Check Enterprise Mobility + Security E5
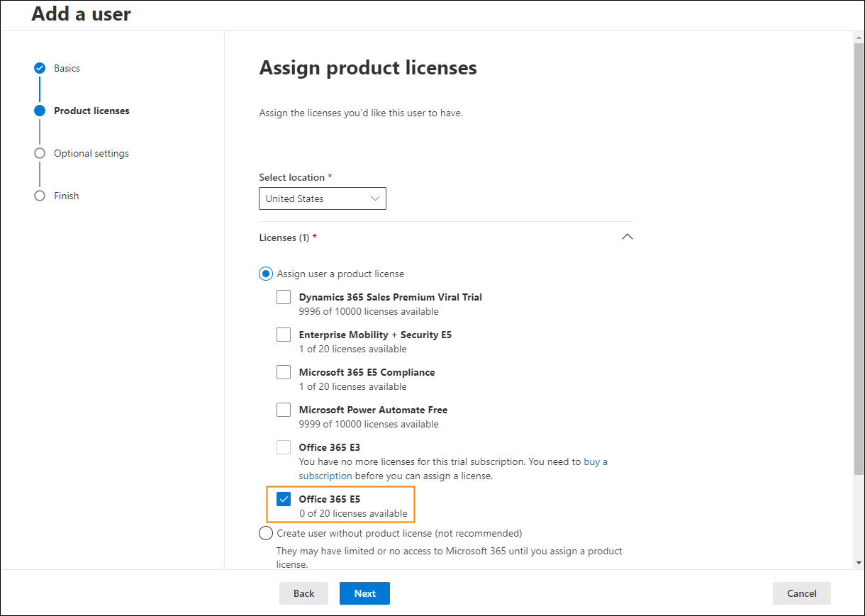Screen dimensions: 865x616 [284, 335]
